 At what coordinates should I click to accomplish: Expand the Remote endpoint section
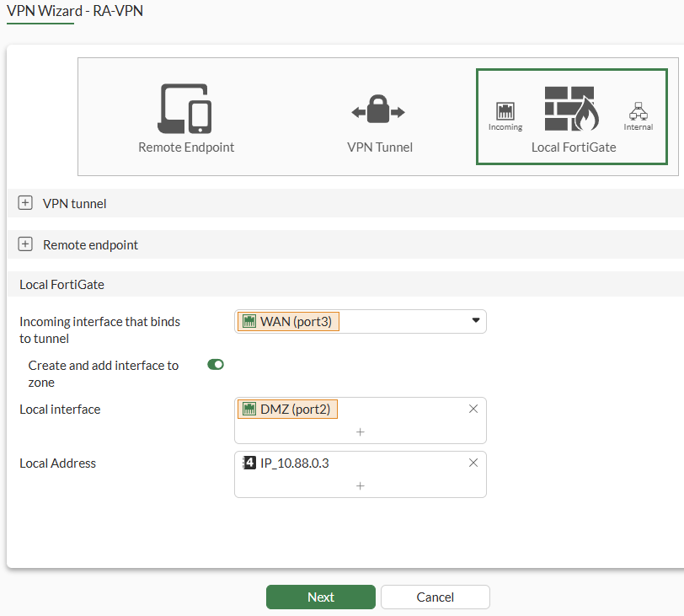tap(25, 244)
